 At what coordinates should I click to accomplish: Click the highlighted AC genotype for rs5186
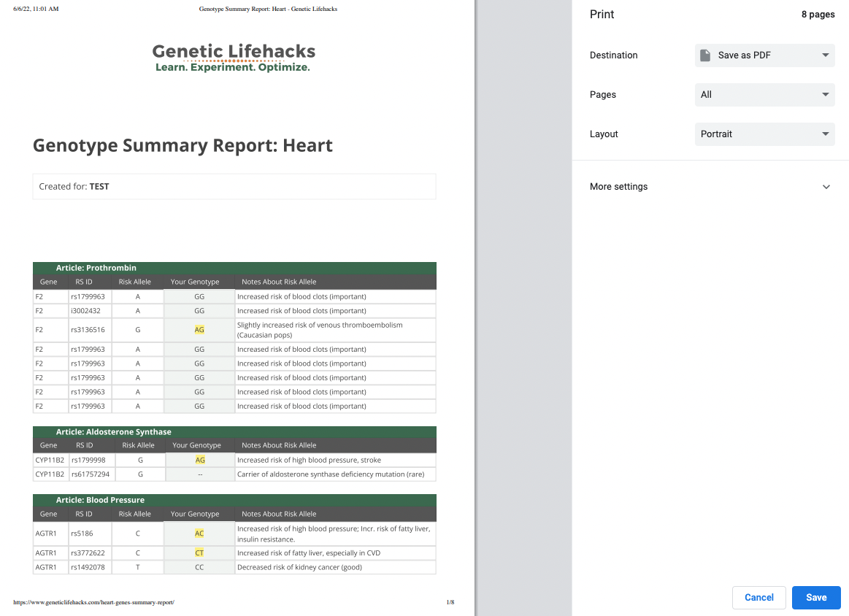(x=199, y=534)
